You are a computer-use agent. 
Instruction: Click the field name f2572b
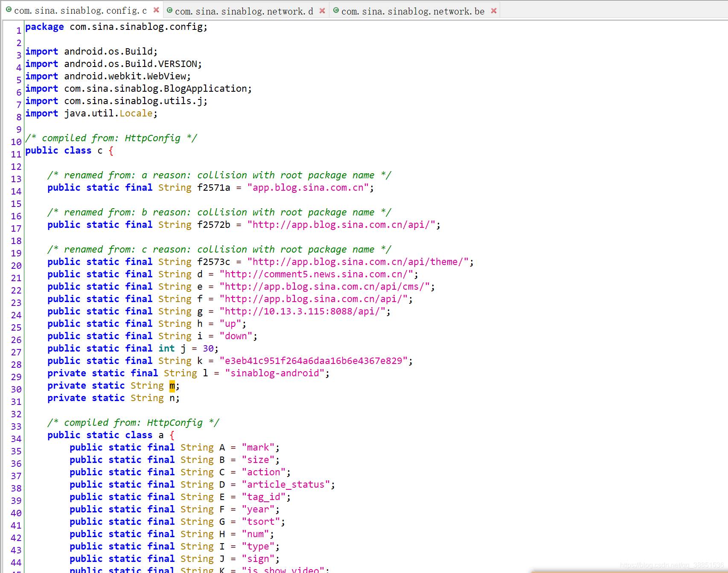click(213, 225)
